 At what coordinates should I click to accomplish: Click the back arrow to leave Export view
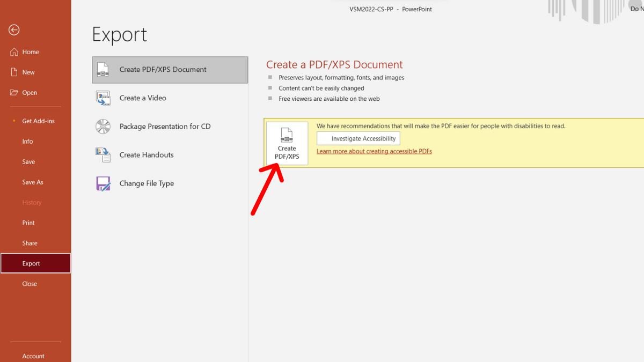(x=13, y=30)
